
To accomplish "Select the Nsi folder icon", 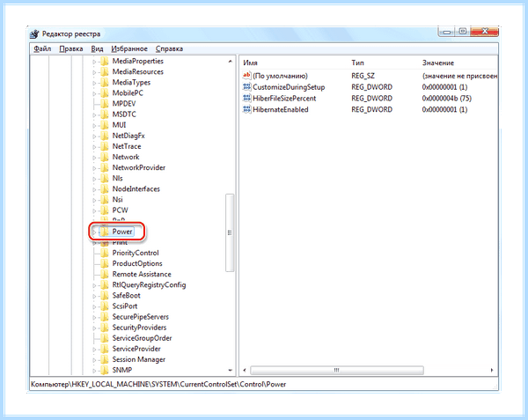I will point(105,200).
